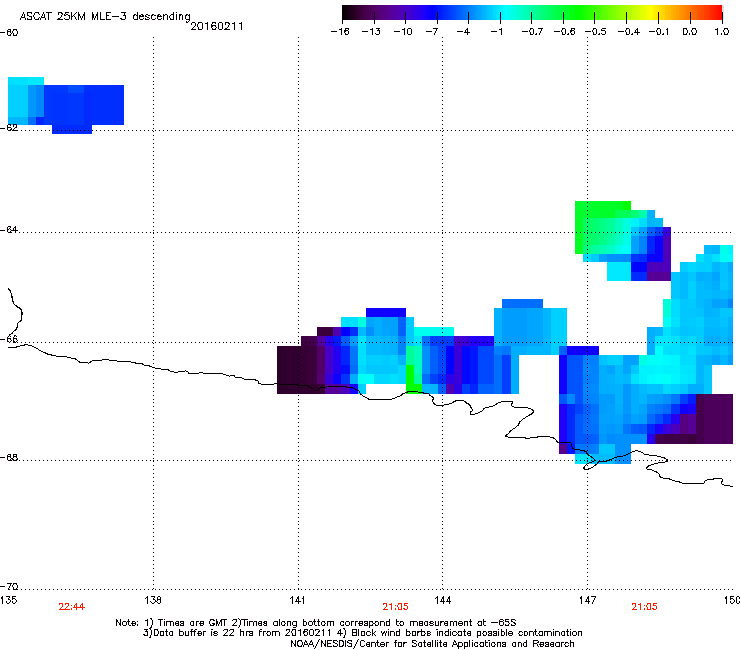This screenshot has height=650, width=740.
Task: Click the 147 longitude label
Action: (x=588, y=600)
